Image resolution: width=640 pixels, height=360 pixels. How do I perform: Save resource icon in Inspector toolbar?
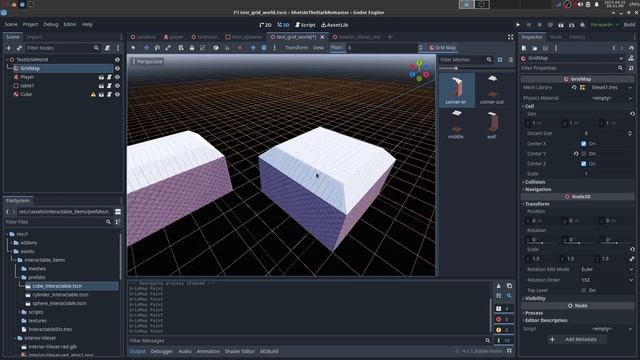(x=545, y=48)
